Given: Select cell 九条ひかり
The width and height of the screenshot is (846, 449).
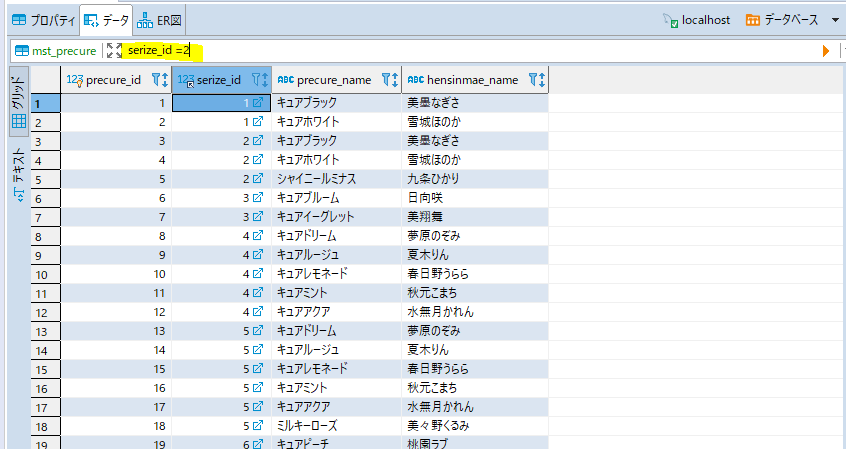Looking at the screenshot, I should tap(475, 179).
